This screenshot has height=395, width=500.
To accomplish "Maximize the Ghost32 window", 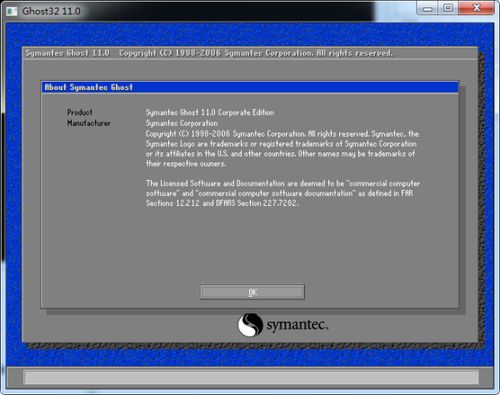I will coord(448,8).
